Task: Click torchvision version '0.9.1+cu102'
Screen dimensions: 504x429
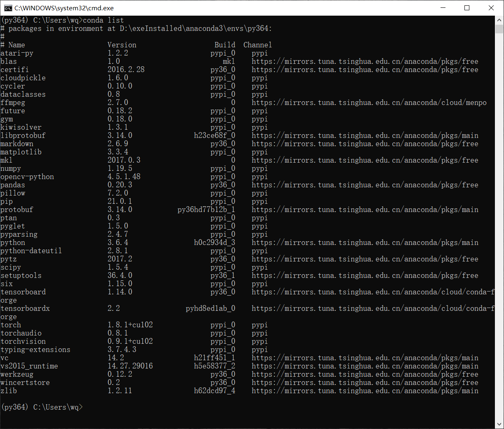Action: click(130, 341)
